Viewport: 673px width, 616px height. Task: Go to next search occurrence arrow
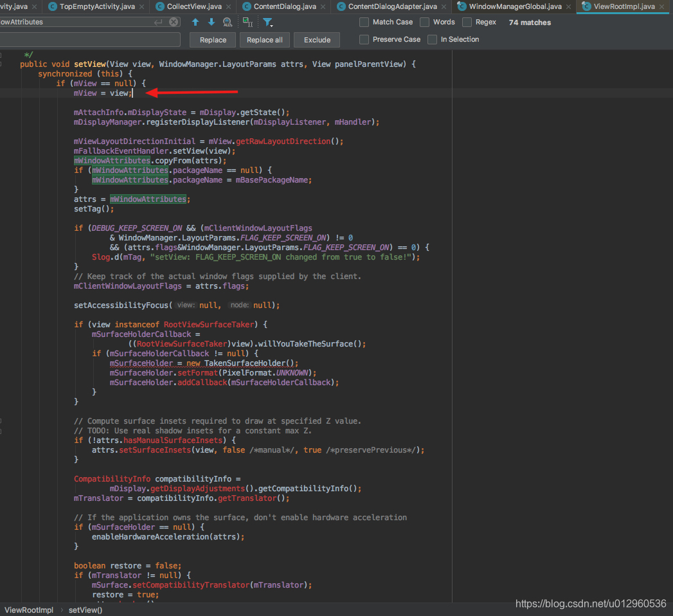pos(211,23)
